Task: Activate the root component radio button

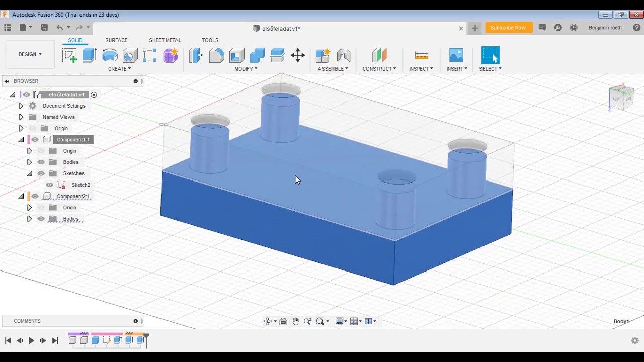Action: coord(94,95)
